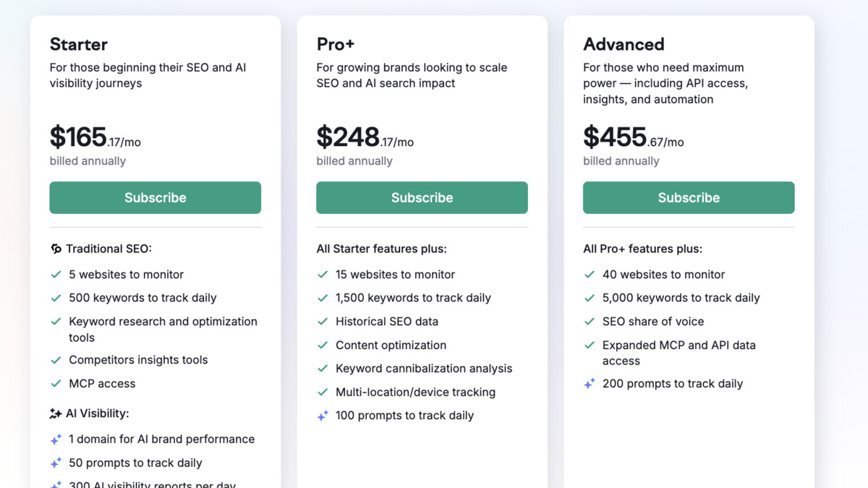Click sparkle icon next to 1 domain feature
The width and height of the screenshot is (868, 488).
pyautogui.click(x=56, y=440)
